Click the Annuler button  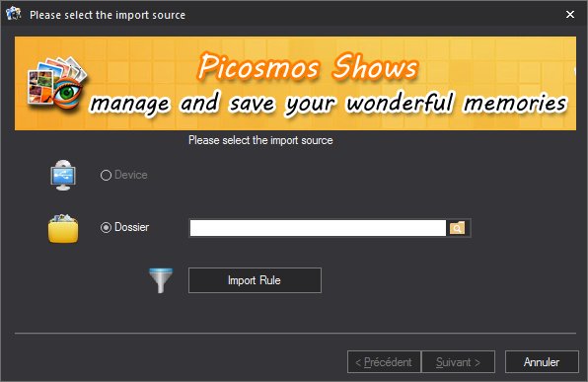(x=542, y=362)
